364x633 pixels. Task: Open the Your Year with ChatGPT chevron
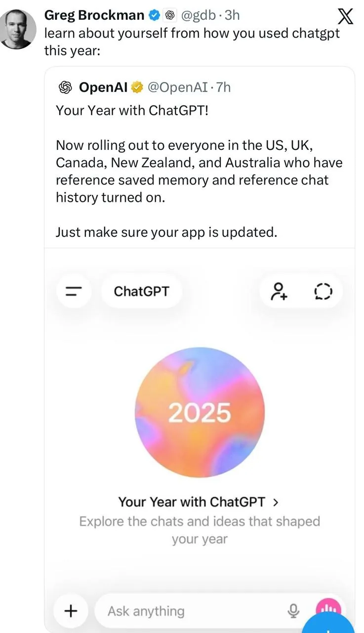[x=276, y=502]
